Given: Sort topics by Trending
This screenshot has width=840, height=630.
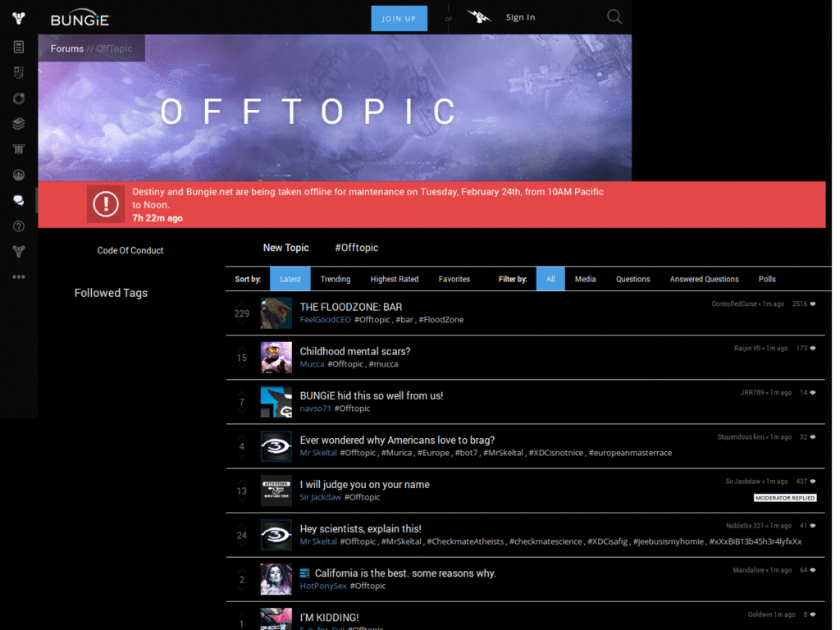Looking at the screenshot, I should pyautogui.click(x=336, y=279).
